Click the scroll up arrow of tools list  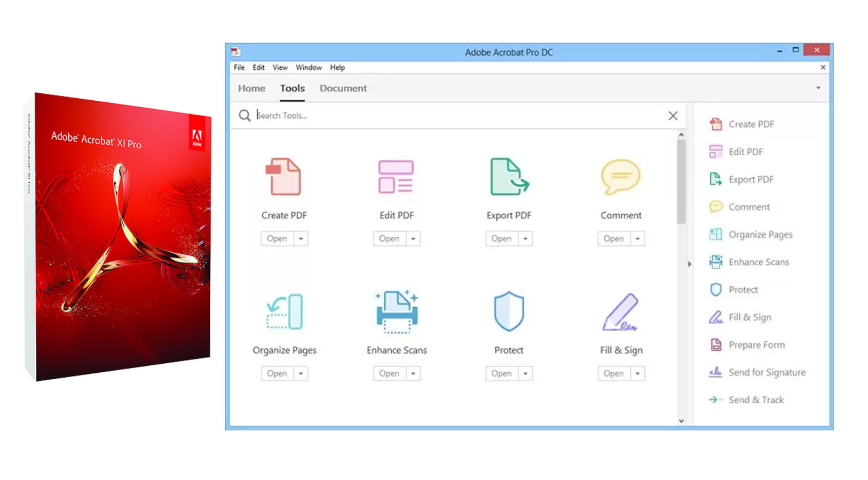pos(681,135)
